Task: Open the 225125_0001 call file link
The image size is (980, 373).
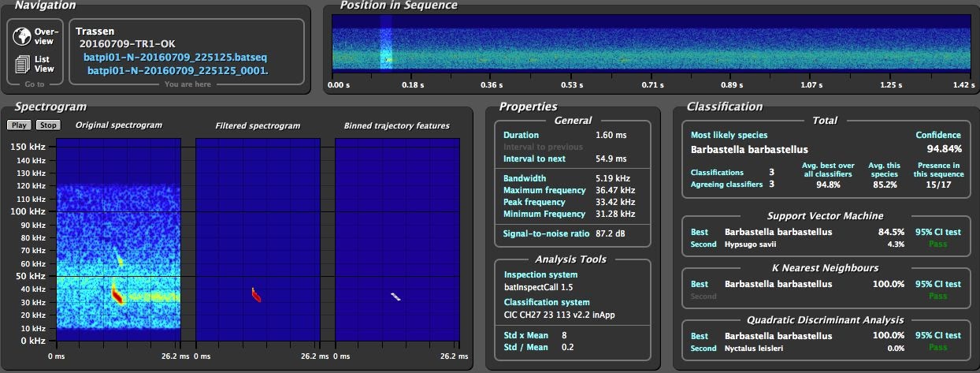Action: pyautogui.click(x=177, y=70)
